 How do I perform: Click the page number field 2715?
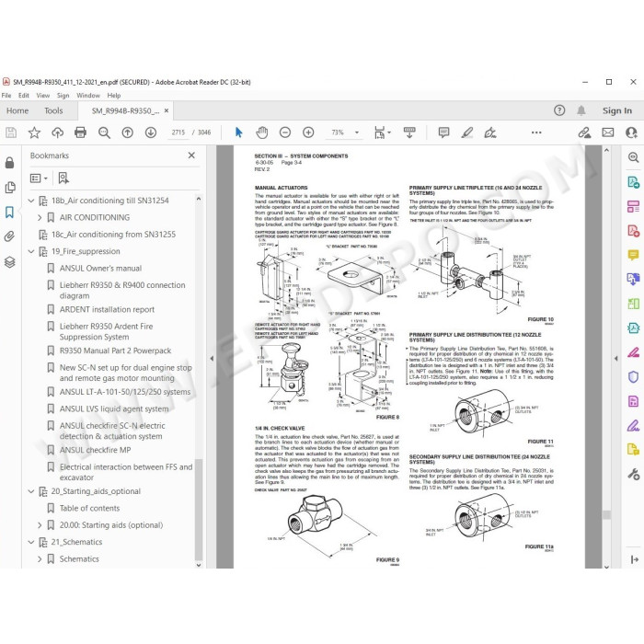coord(178,132)
